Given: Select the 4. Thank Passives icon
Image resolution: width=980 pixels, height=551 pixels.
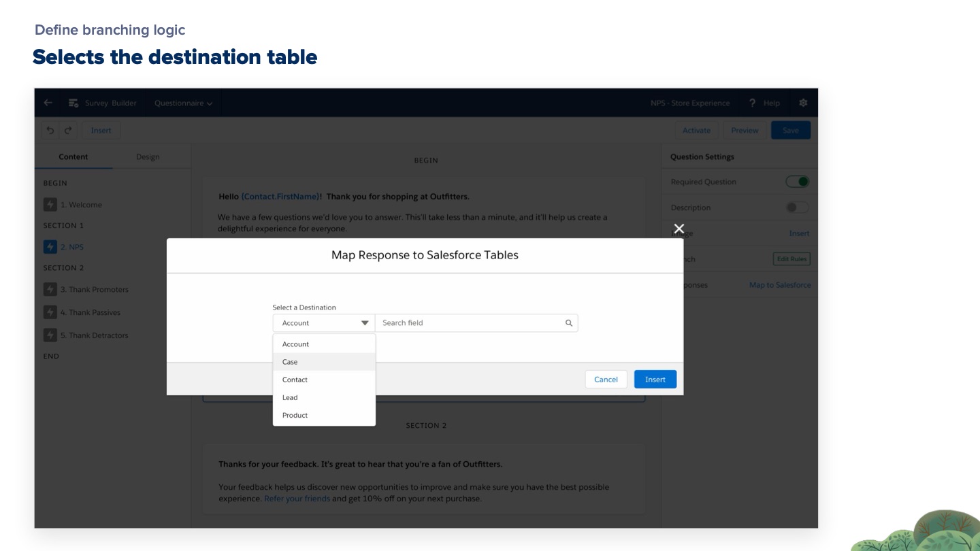Looking at the screenshot, I should [50, 312].
